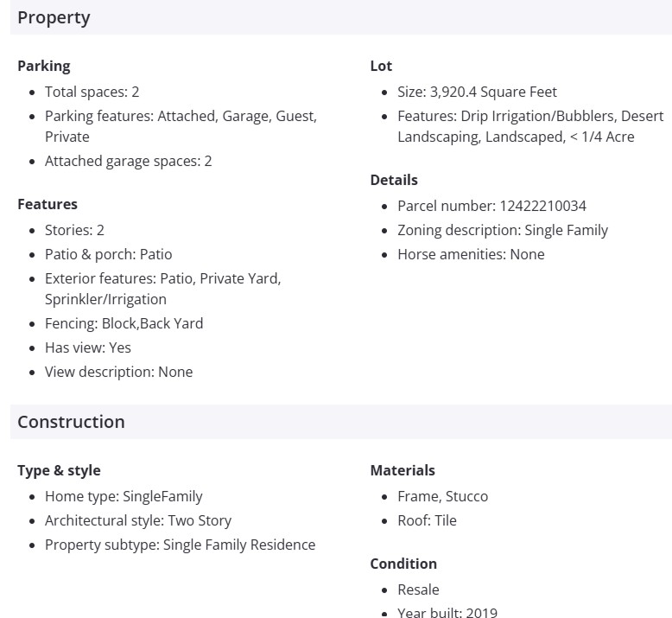
Task: Click the parcel number 12422210034
Action: [543, 206]
